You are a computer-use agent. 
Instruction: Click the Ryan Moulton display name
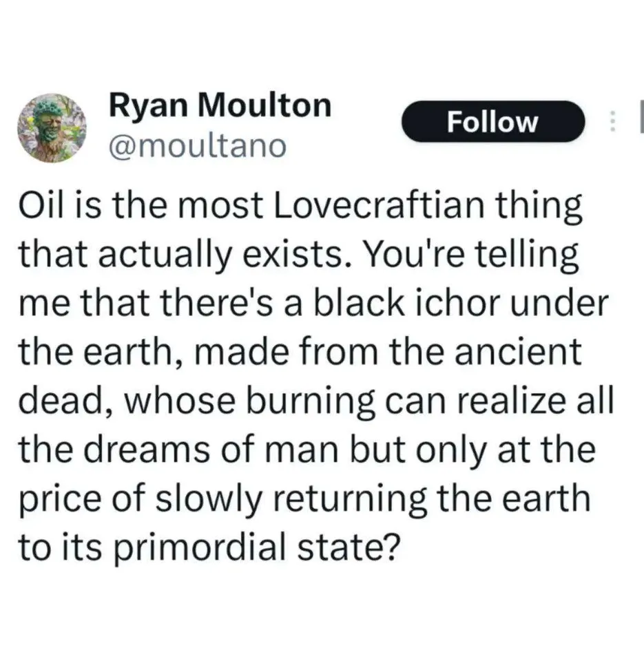220,105
